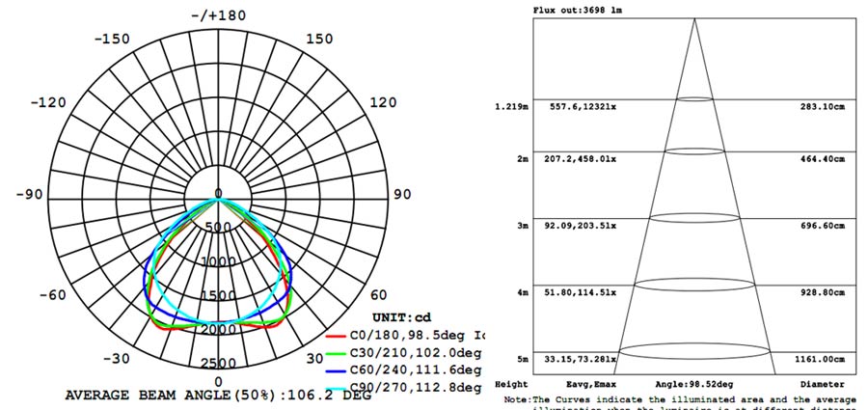
Task: Click the average beam angle 106.2 DEG text
Action: tap(217, 396)
